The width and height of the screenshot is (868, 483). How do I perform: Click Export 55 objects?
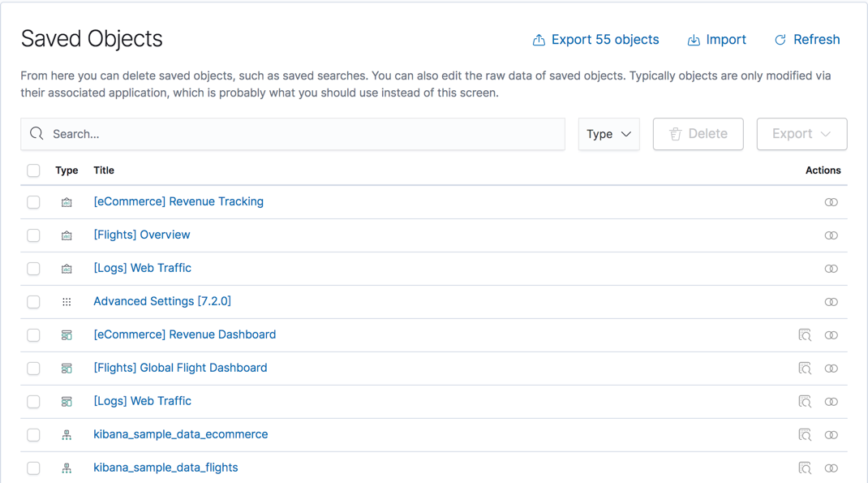(595, 40)
